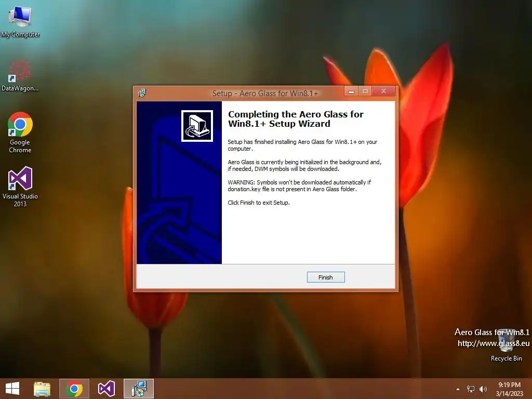Click the 'Completing the Aero Glass' heading

point(296,119)
